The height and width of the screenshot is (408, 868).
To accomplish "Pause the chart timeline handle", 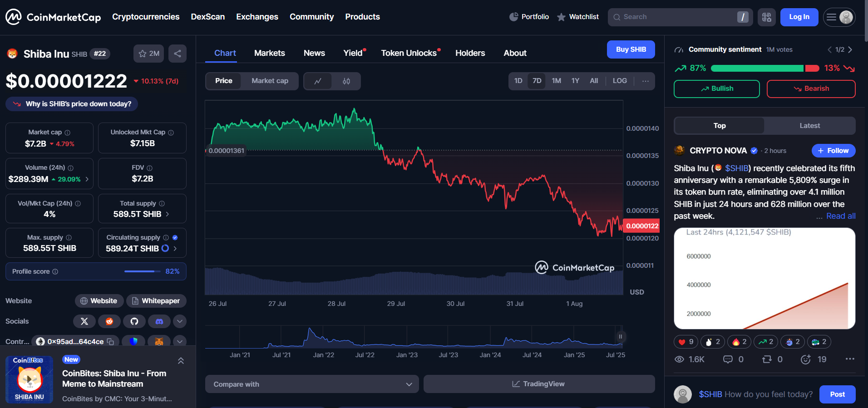I will (x=620, y=336).
